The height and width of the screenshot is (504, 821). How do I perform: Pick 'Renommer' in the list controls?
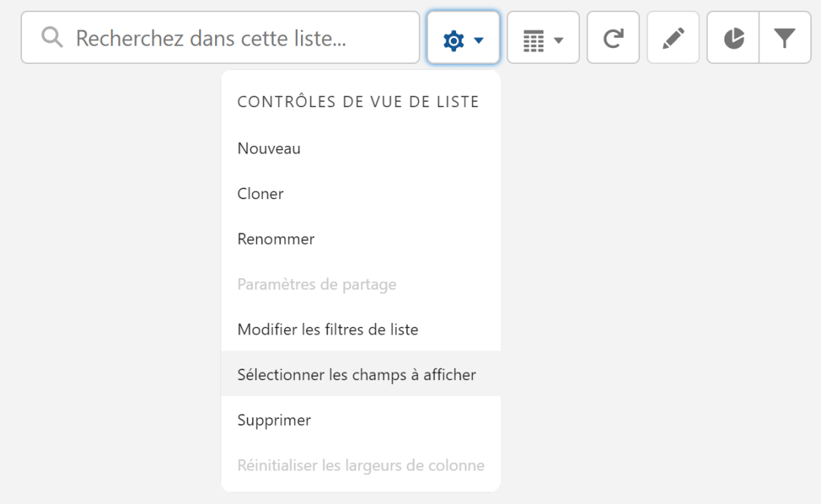pyautogui.click(x=361, y=239)
